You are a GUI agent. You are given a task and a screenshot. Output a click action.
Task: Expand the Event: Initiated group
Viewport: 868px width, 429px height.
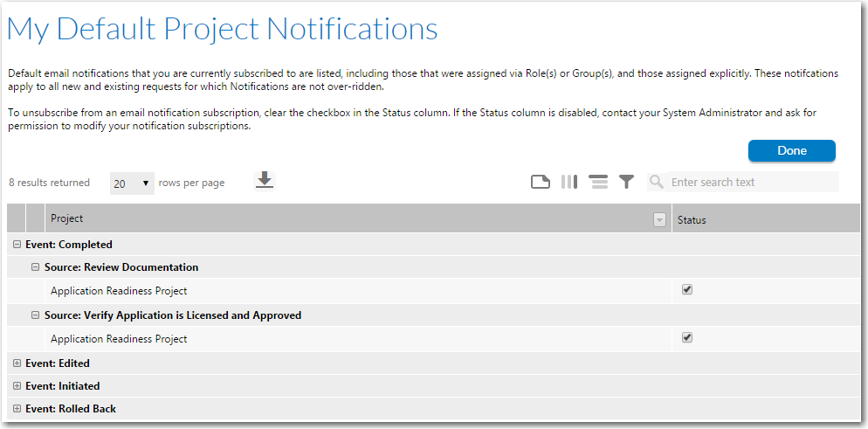17,386
